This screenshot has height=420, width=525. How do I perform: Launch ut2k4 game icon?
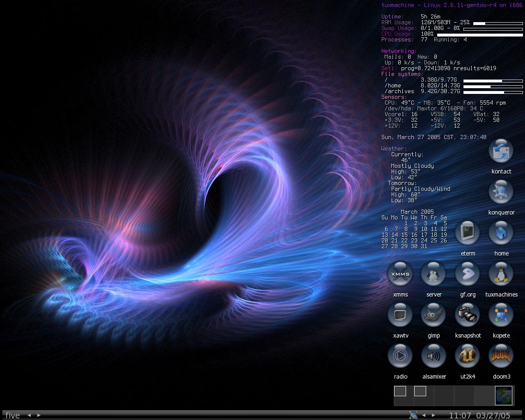pos(467,356)
